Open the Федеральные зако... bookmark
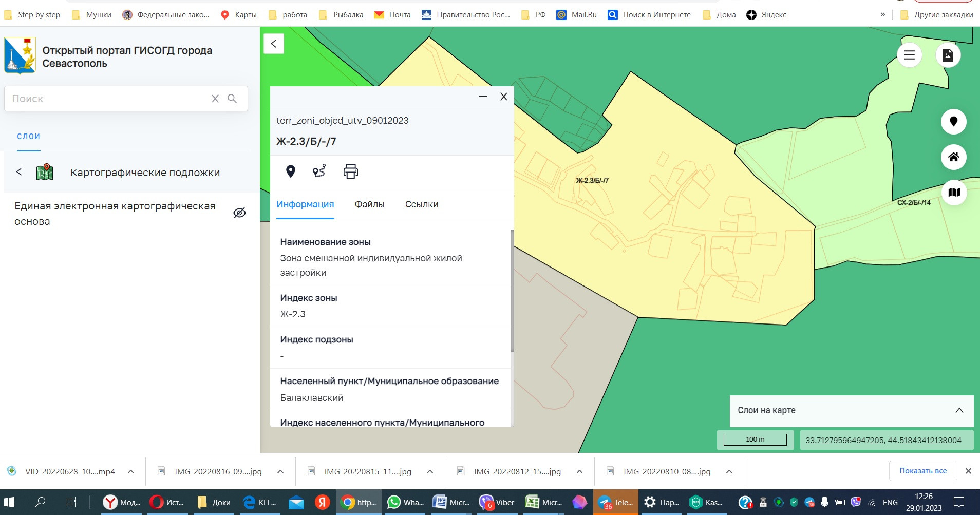 tap(166, 15)
